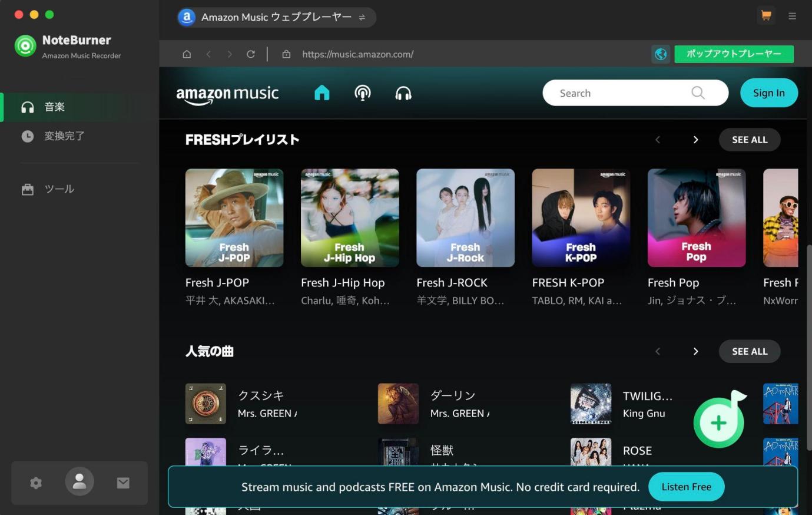Show next popular songs page
Image resolution: width=812 pixels, height=515 pixels.
pyautogui.click(x=695, y=351)
